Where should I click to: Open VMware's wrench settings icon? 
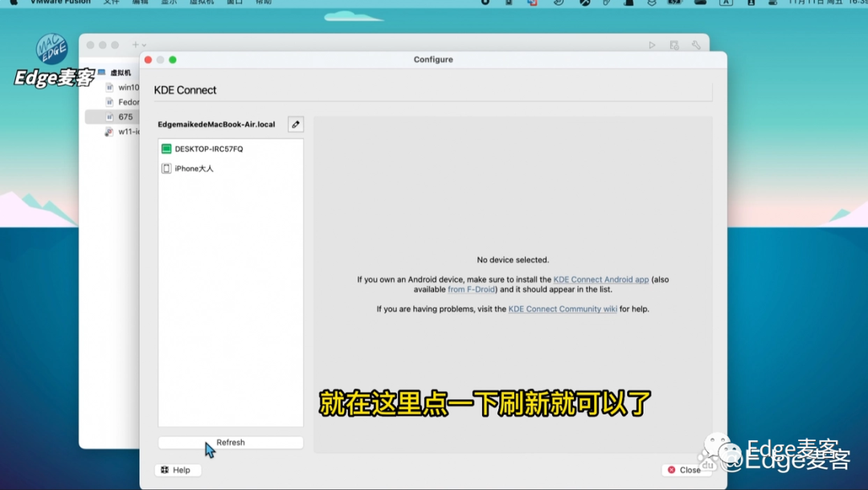pos(696,45)
